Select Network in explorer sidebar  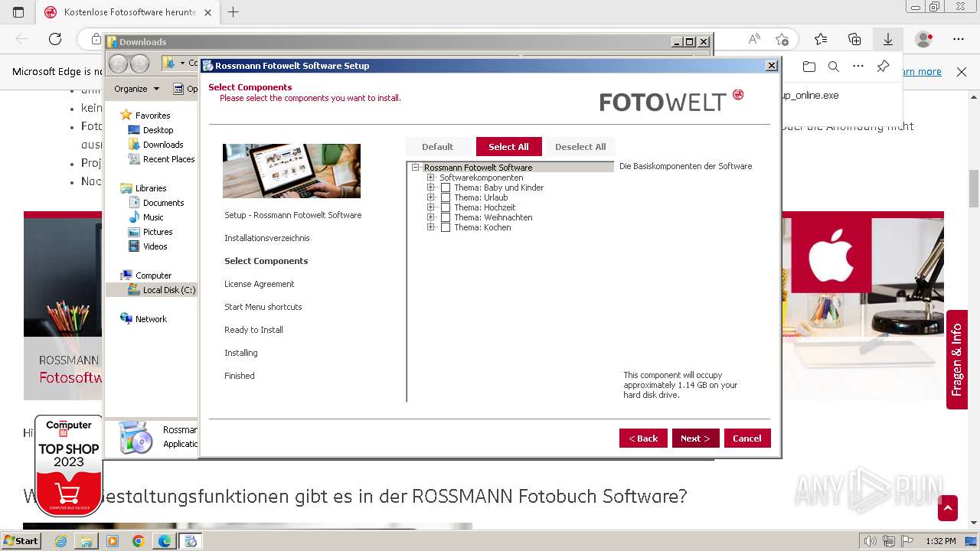[x=151, y=319]
